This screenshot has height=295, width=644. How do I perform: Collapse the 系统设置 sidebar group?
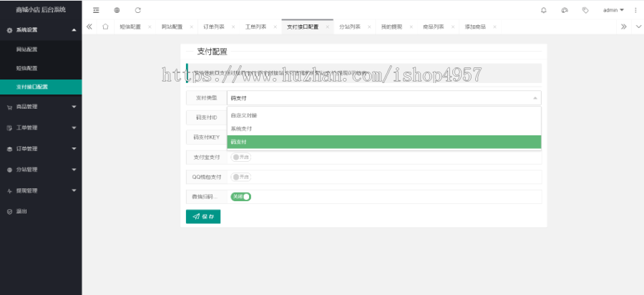74,30
